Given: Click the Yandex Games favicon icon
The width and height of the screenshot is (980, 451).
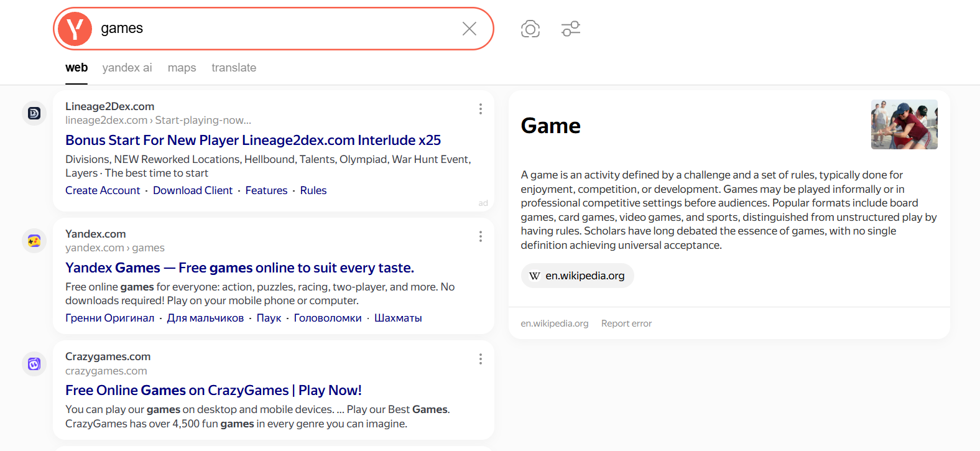Looking at the screenshot, I should tap(34, 241).
